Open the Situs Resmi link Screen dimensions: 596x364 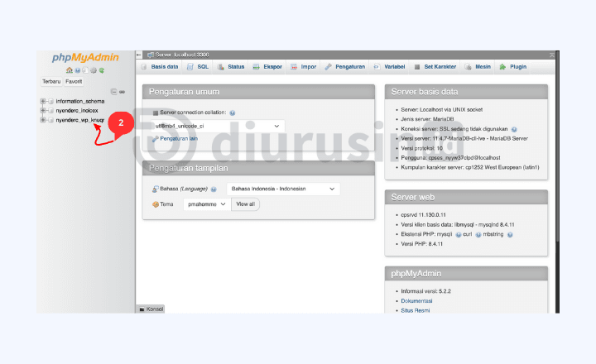click(415, 310)
